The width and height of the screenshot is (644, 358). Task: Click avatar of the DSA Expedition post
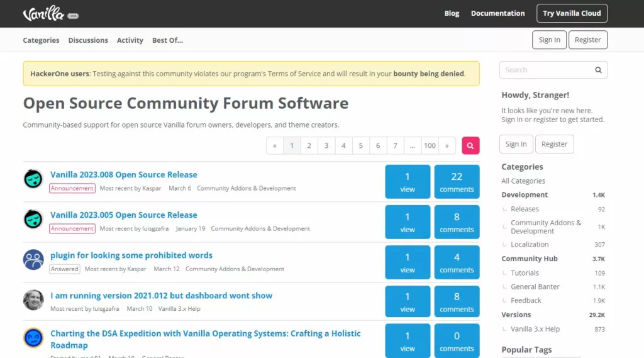click(33, 338)
